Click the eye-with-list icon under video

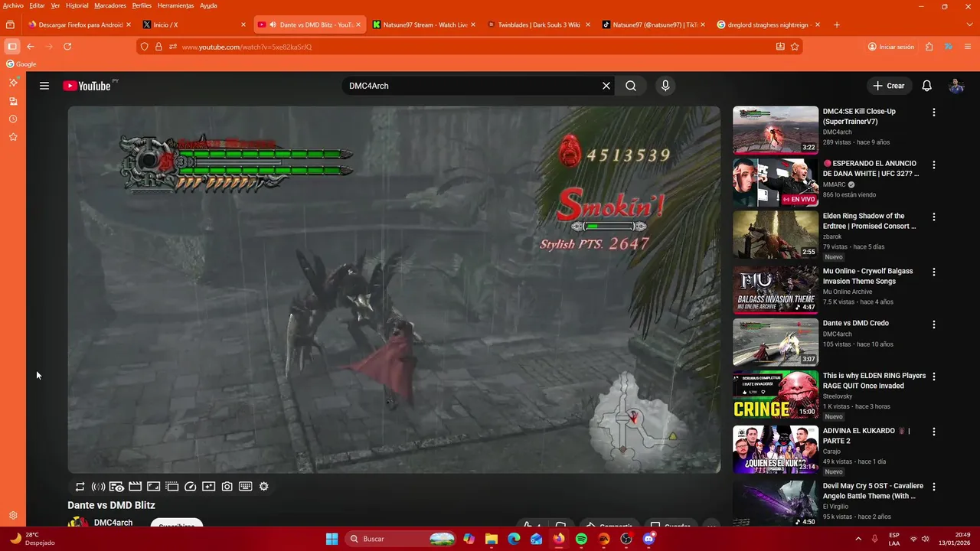(116, 487)
